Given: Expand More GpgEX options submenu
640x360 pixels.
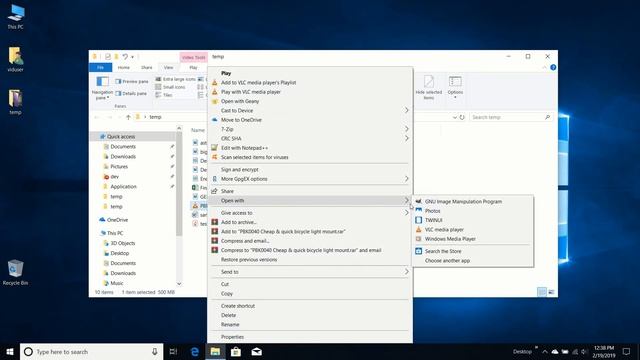Looking at the screenshot, I should coord(310,179).
